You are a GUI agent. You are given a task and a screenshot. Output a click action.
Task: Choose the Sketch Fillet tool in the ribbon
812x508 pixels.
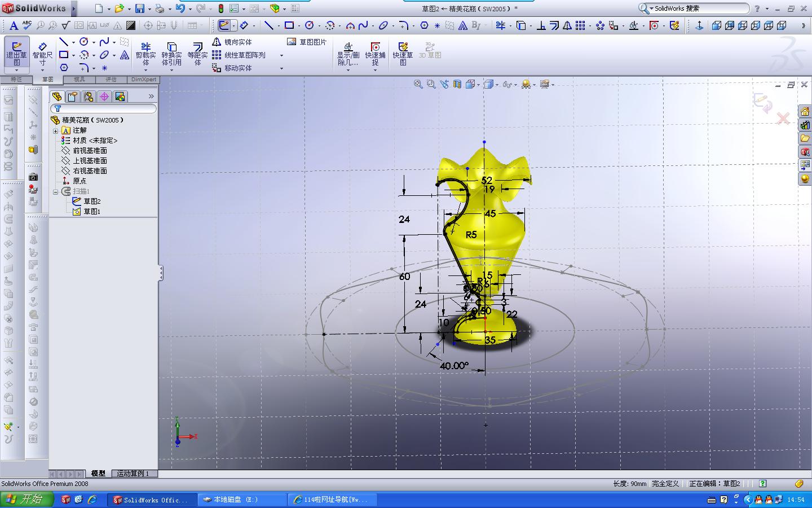click(84, 68)
